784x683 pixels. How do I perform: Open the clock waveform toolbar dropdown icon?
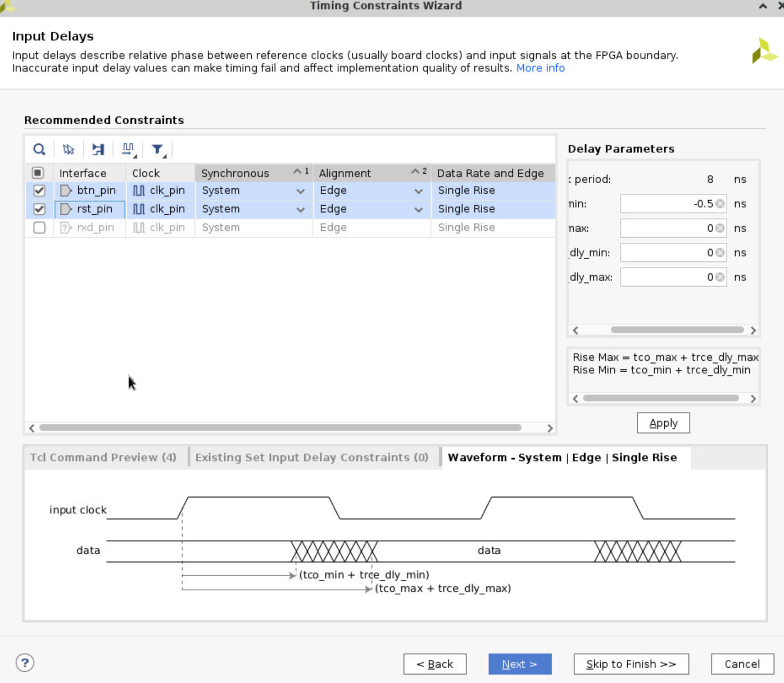coord(129,150)
